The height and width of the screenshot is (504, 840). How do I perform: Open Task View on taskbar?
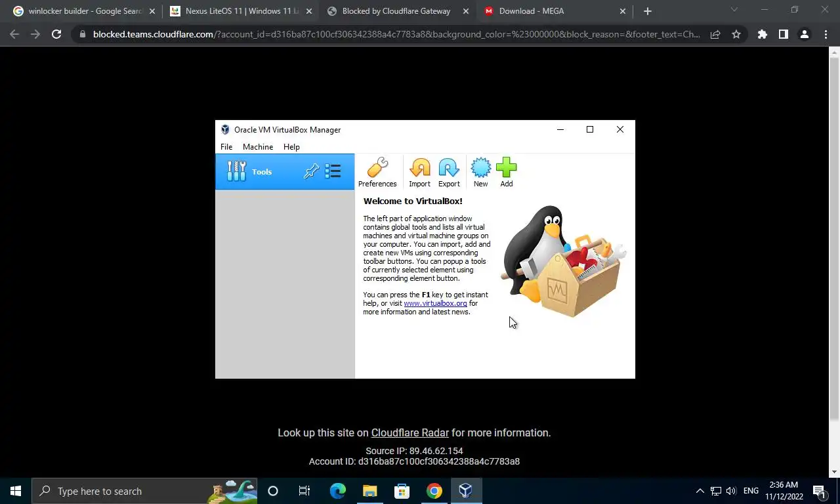click(x=304, y=491)
